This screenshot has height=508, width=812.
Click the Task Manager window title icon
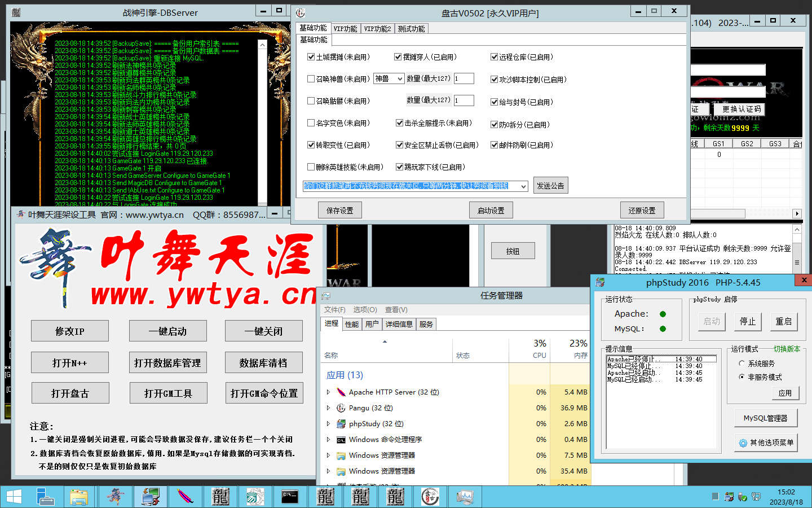pyautogui.click(x=325, y=296)
